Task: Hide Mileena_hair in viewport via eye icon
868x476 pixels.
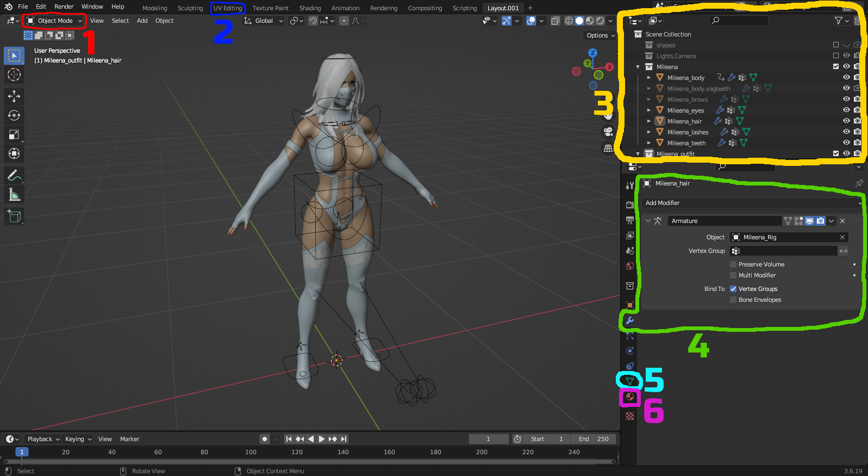Action: [x=846, y=121]
